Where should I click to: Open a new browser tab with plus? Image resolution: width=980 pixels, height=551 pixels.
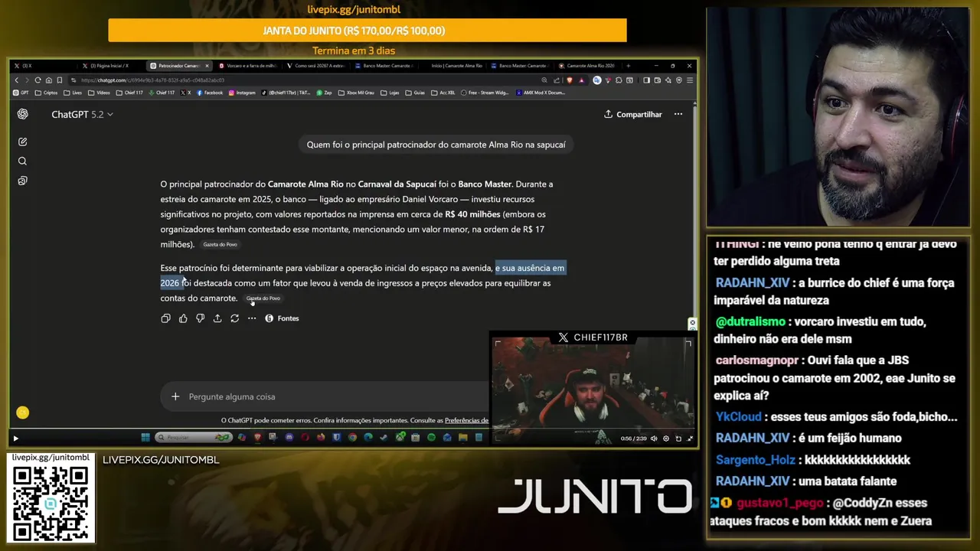[x=629, y=66]
